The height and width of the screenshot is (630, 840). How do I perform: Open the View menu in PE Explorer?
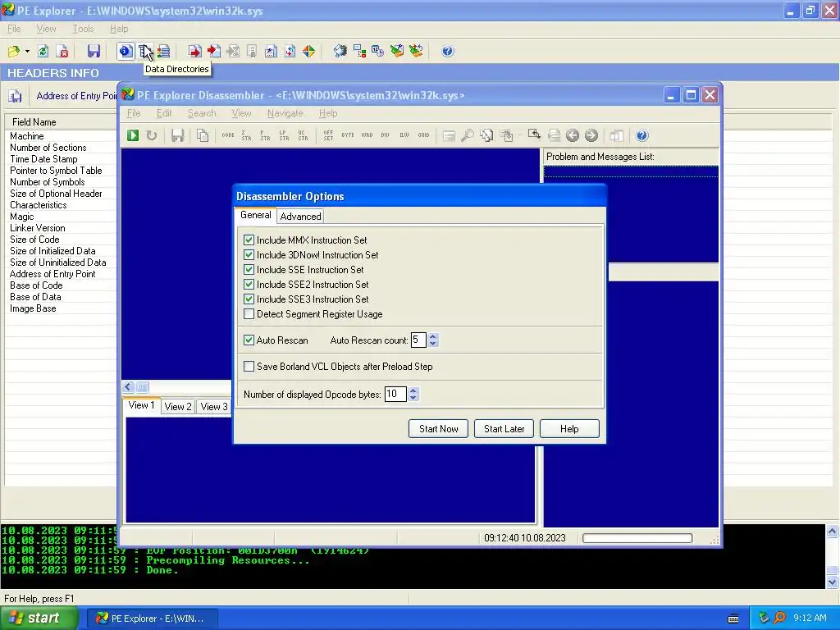(x=46, y=29)
